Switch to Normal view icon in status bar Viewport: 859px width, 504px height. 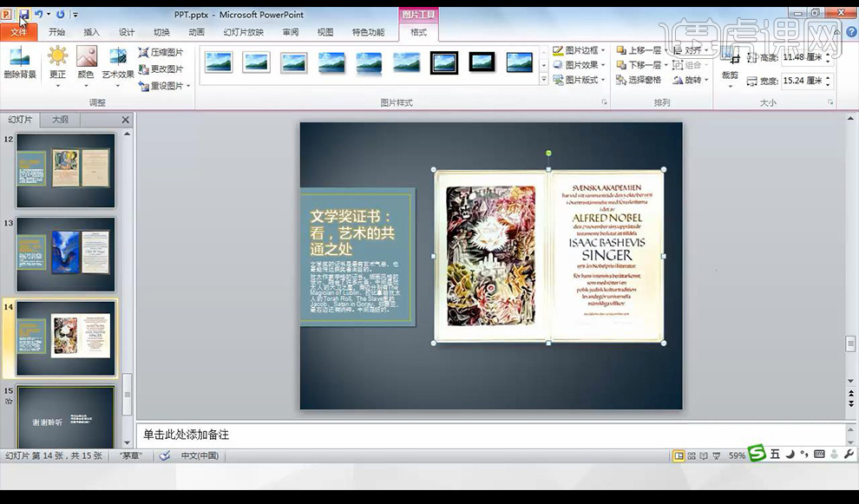coord(679,455)
